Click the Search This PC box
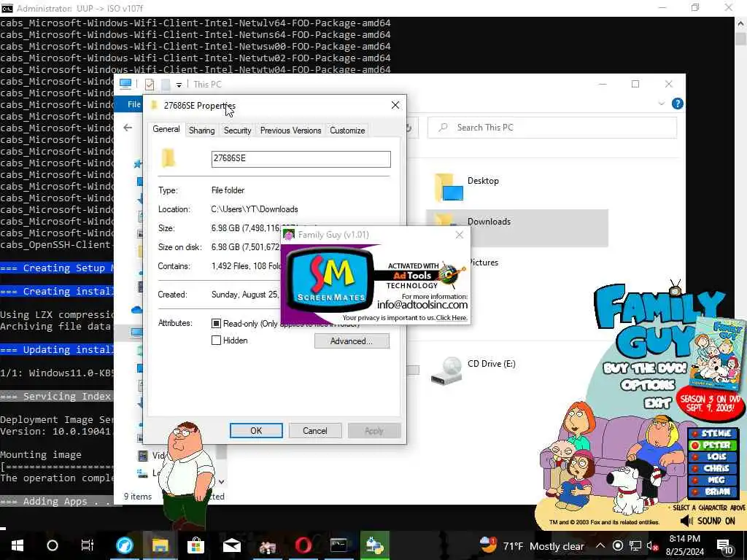 click(x=552, y=128)
